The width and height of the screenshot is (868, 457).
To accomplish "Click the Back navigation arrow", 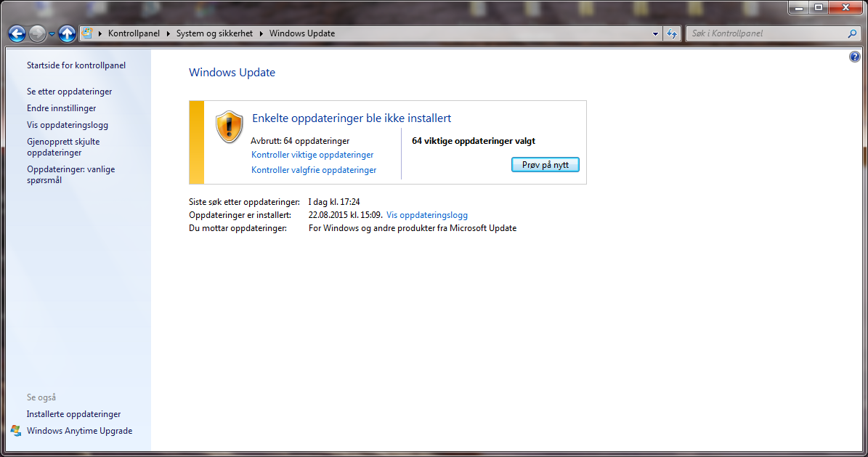I will point(17,34).
